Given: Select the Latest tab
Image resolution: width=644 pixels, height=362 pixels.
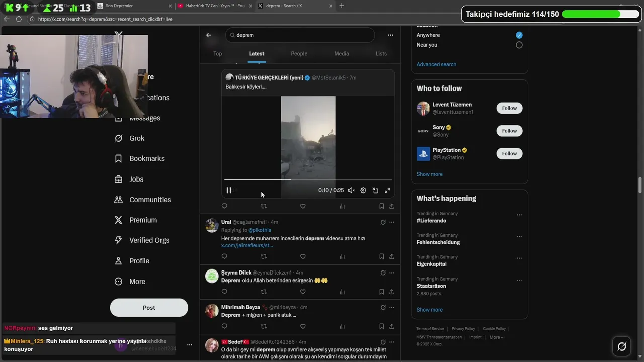Looking at the screenshot, I should click(257, 54).
